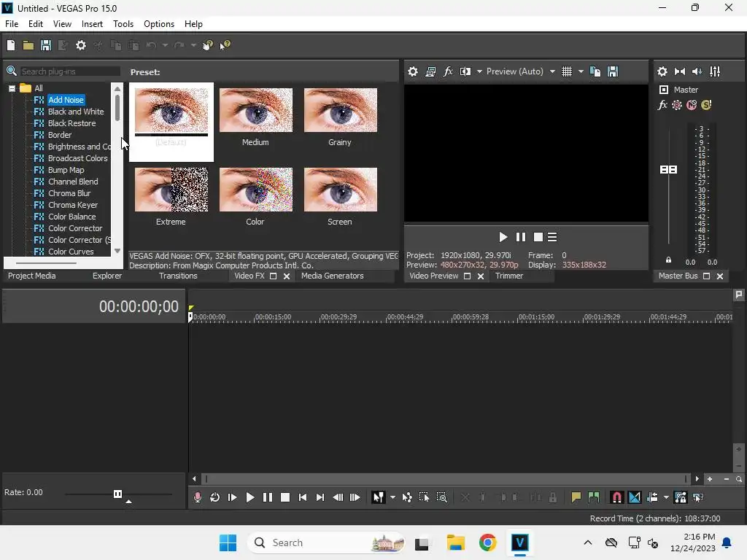Viewport: 747px width, 560px height.
Task: Switch to Explorer tab
Action: tap(107, 276)
